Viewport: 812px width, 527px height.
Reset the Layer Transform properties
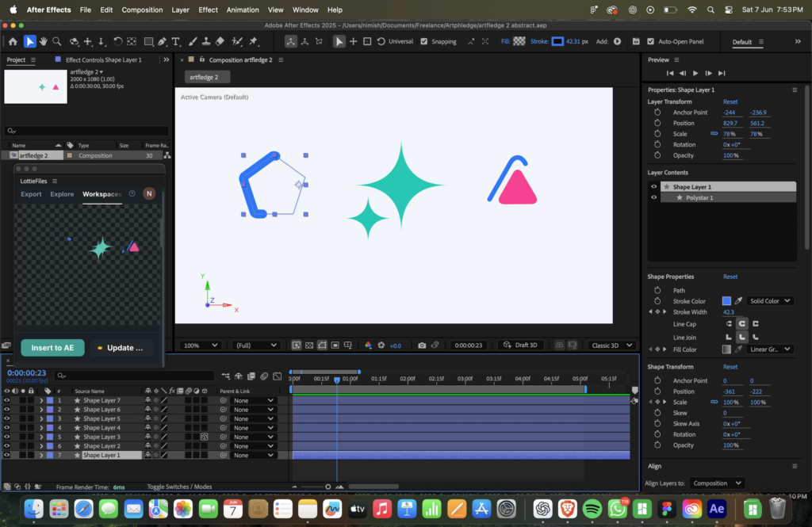730,101
